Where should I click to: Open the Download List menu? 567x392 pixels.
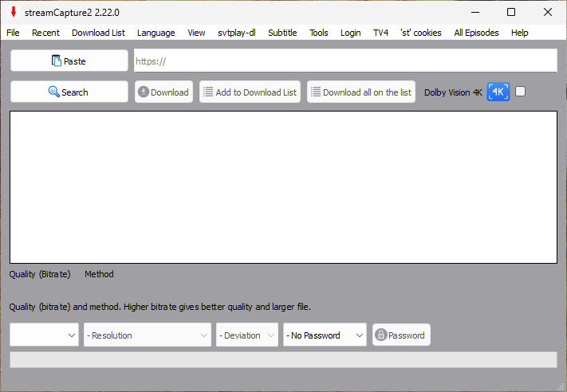[x=98, y=33]
